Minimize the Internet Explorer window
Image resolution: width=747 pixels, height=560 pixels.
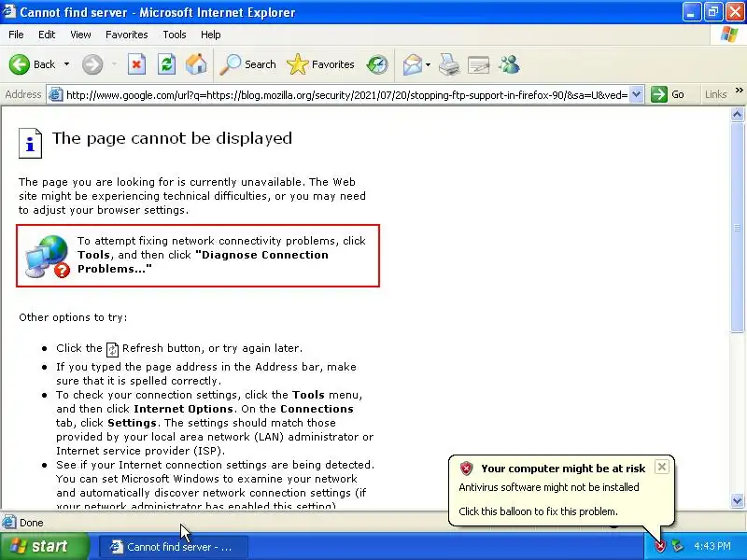[x=691, y=12]
